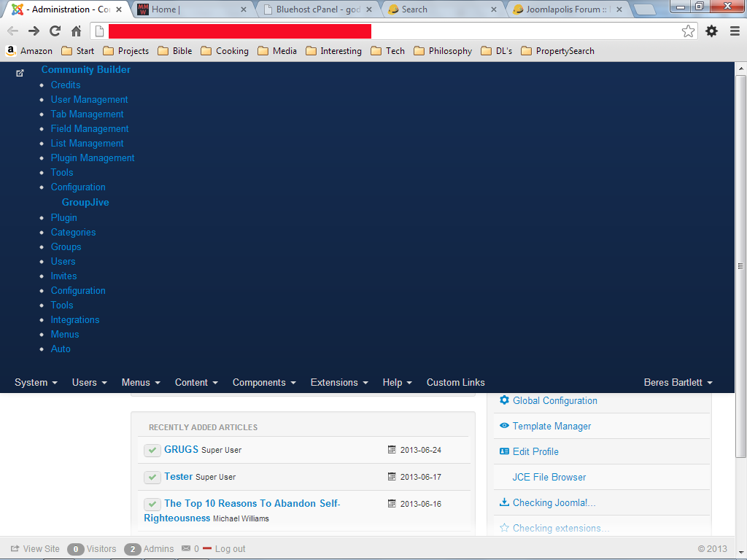This screenshot has height=560, width=747.
Task: Open the Amazon bookmark
Action: (x=29, y=51)
